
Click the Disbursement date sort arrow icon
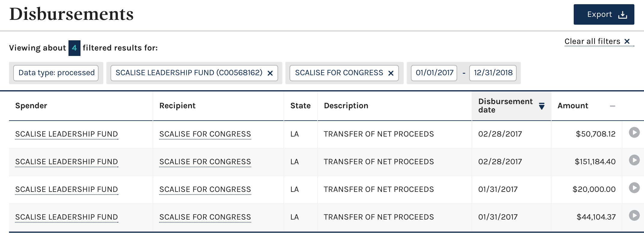point(542,106)
